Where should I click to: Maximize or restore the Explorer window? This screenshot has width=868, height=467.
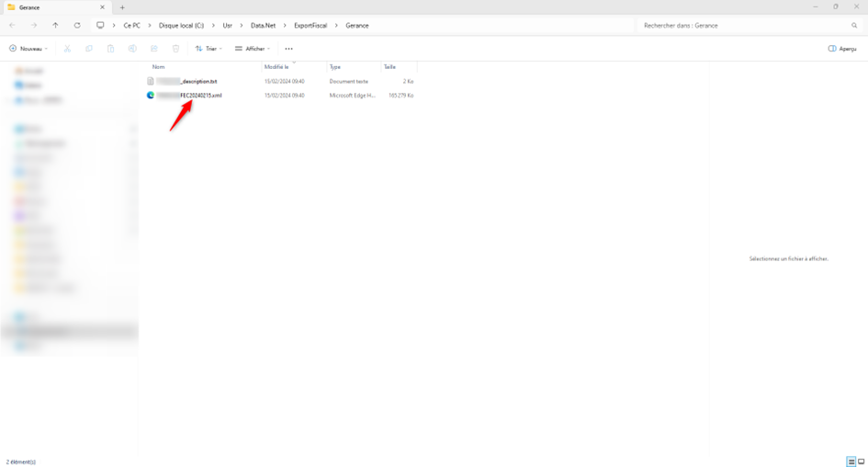(835, 6)
